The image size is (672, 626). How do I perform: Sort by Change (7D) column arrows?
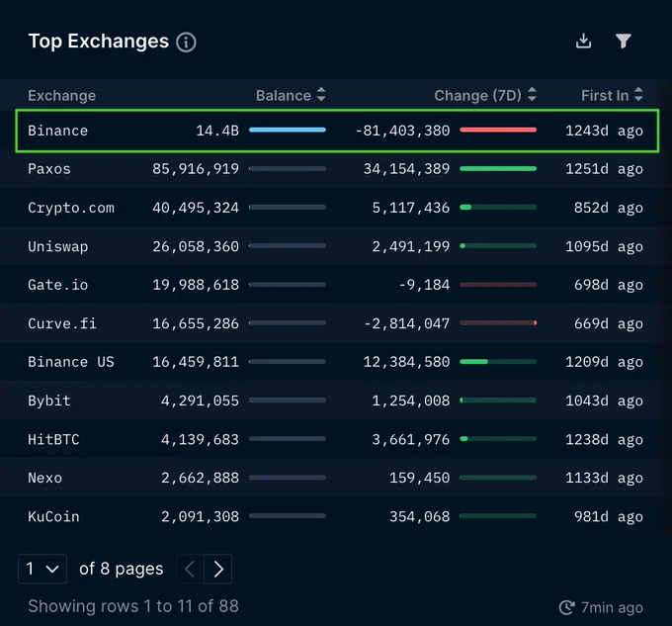(x=532, y=94)
